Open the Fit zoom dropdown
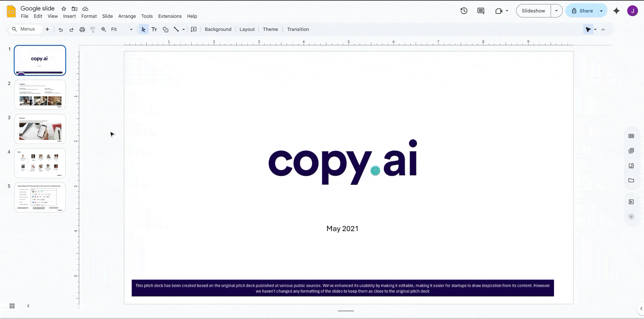The width and height of the screenshot is (644, 319). point(131,29)
